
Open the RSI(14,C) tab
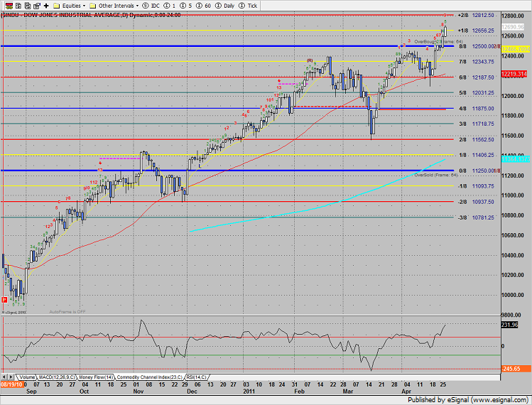197,377
